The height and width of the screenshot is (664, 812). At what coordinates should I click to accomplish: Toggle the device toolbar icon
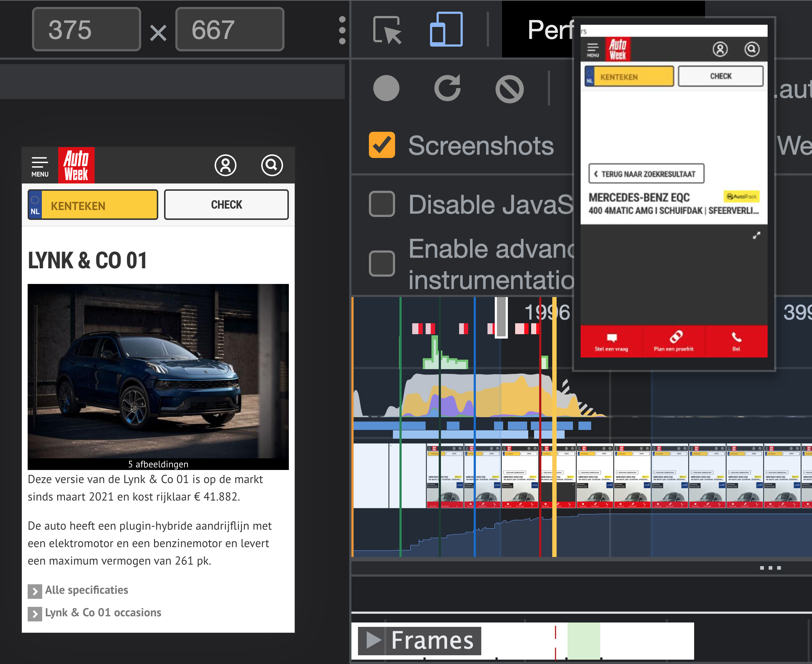[x=446, y=30]
